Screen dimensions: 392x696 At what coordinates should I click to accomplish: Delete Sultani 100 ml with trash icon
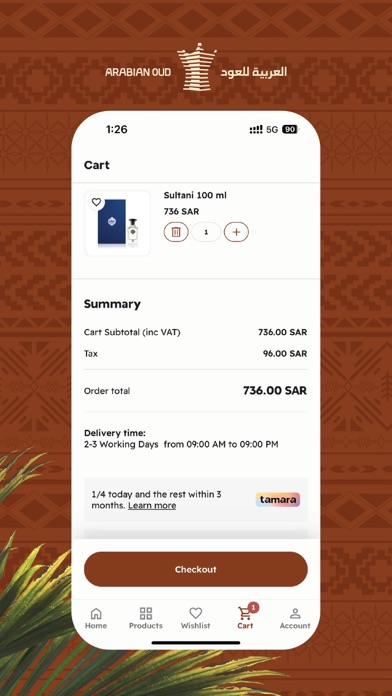point(176,232)
